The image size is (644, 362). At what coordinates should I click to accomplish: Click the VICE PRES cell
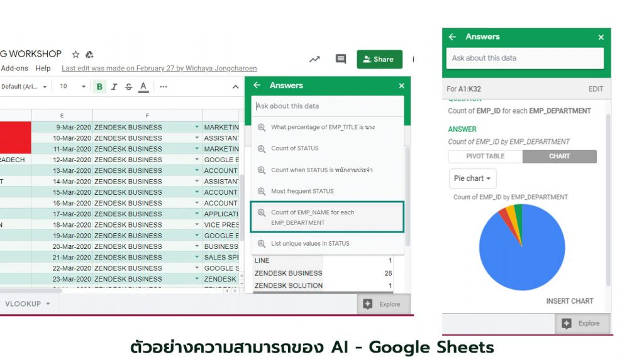point(221,224)
